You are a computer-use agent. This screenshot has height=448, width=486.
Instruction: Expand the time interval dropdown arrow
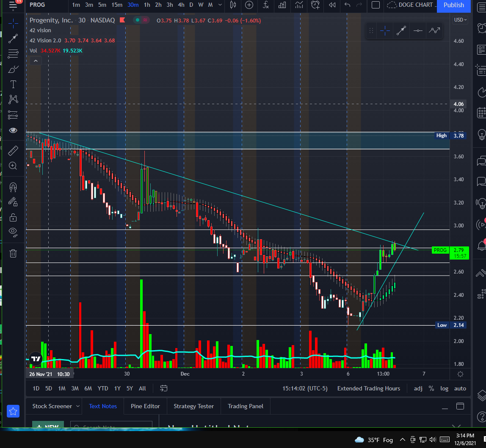pyautogui.click(x=220, y=5)
